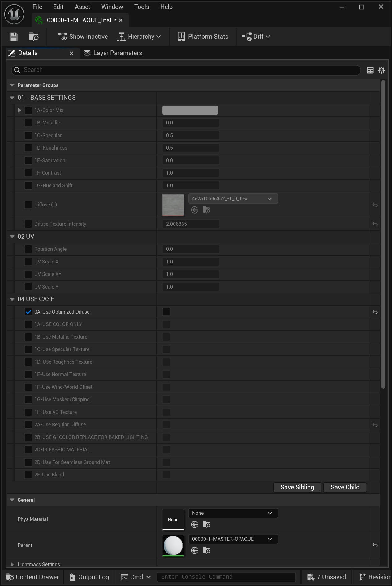Click the 1D-Roughness value field
The height and width of the screenshot is (586, 392).
(x=191, y=148)
